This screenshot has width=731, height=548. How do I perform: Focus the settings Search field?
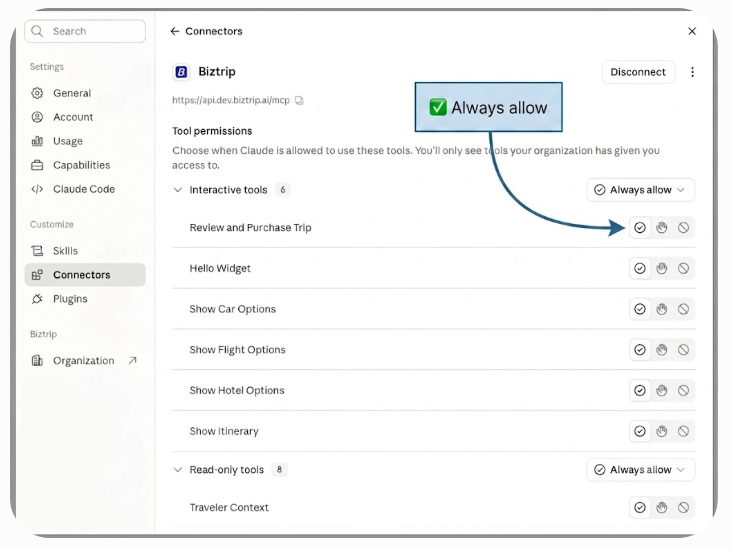coord(85,31)
